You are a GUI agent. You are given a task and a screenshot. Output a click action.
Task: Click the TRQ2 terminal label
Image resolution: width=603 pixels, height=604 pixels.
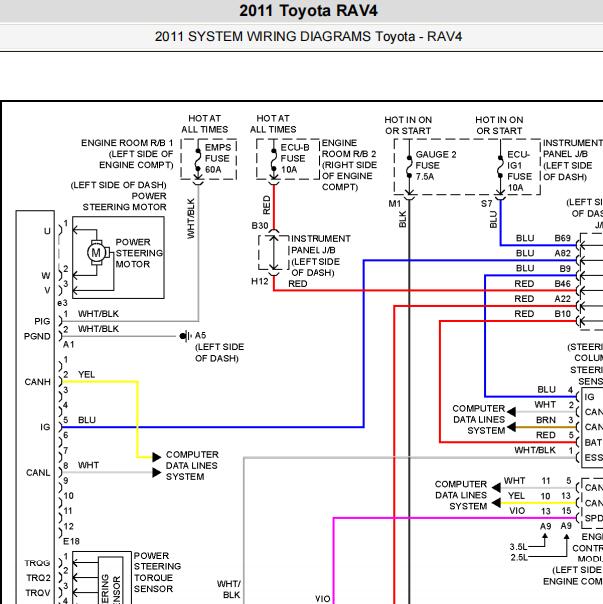point(38,578)
